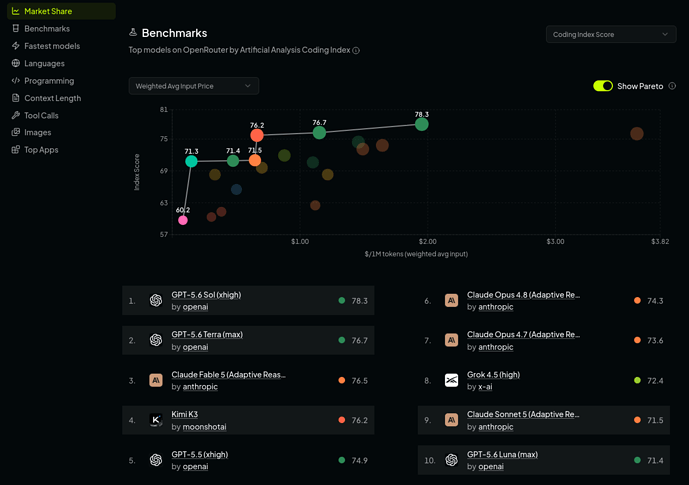The width and height of the screenshot is (689, 485).
Task: Toggle the Show Pareto switch off
Action: (603, 86)
